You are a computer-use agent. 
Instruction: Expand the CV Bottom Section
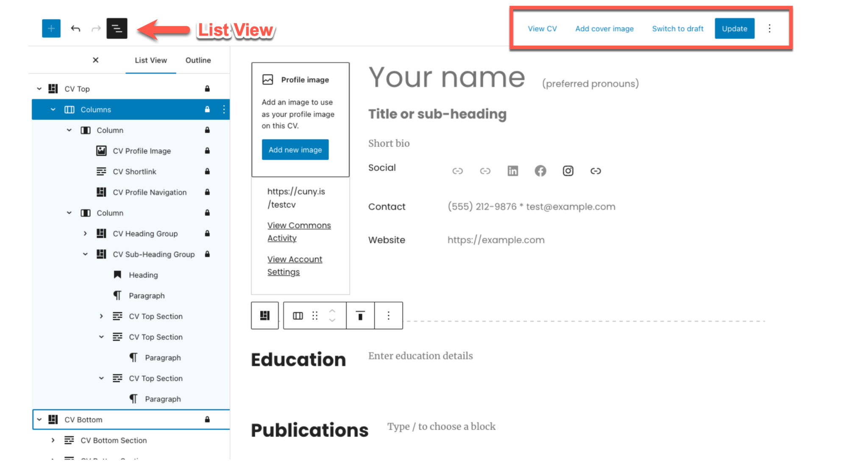(x=53, y=440)
